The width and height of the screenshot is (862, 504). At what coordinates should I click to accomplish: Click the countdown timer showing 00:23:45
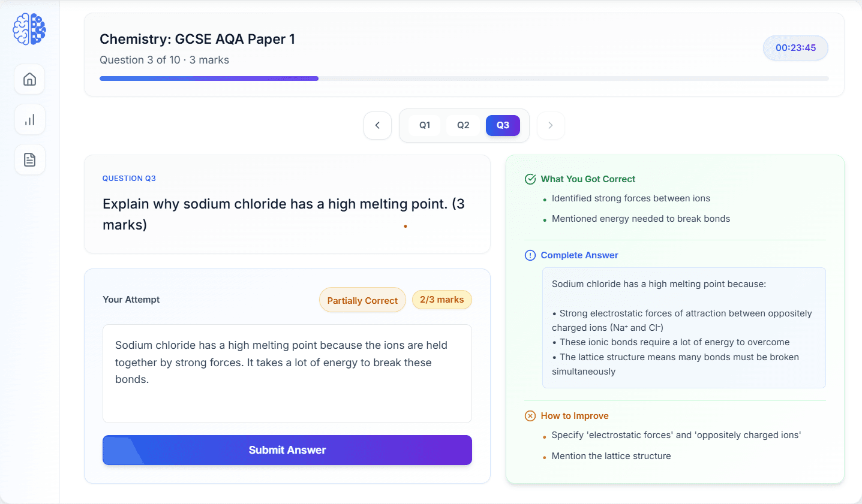pyautogui.click(x=795, y=48)
